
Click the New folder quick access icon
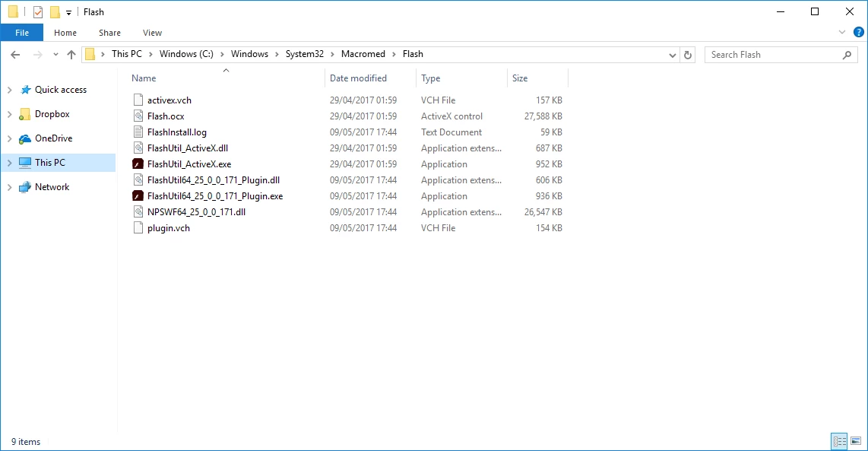click(55, 11)
